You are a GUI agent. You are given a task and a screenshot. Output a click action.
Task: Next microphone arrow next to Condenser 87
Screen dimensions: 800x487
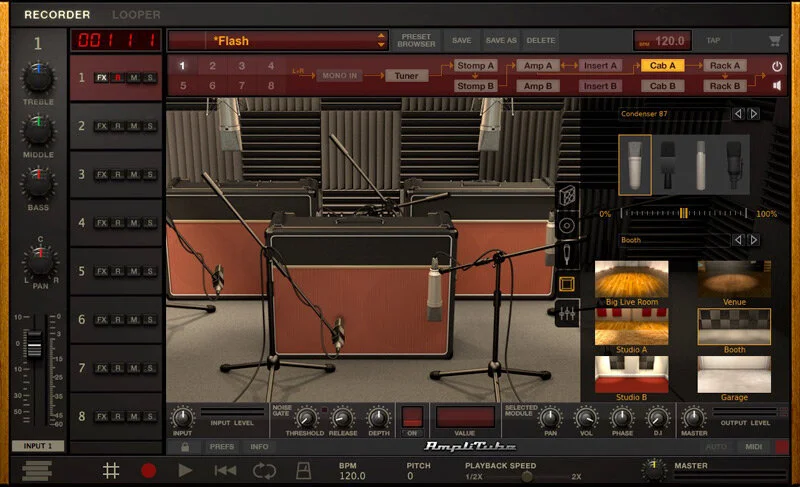[x=754, y=114]
